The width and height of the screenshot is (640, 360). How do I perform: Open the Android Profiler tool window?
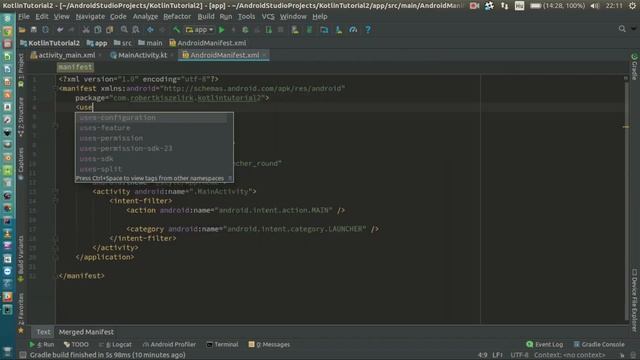tap(169, 344)
